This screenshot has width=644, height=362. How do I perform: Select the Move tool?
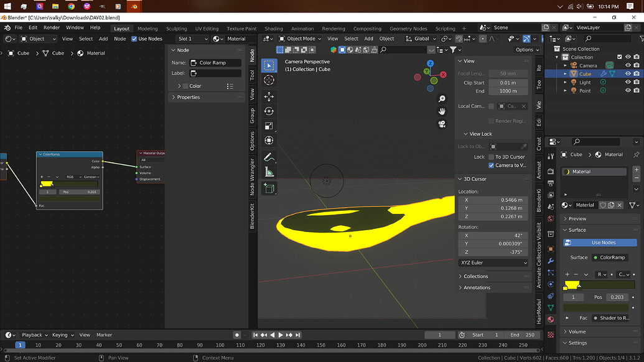[x=269, y=96]
